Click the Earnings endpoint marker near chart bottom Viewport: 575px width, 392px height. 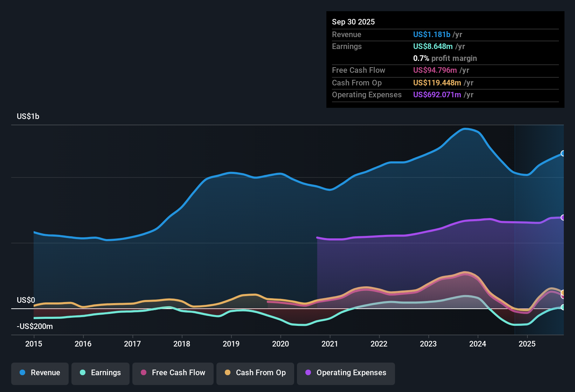click(x=563, y=308)
